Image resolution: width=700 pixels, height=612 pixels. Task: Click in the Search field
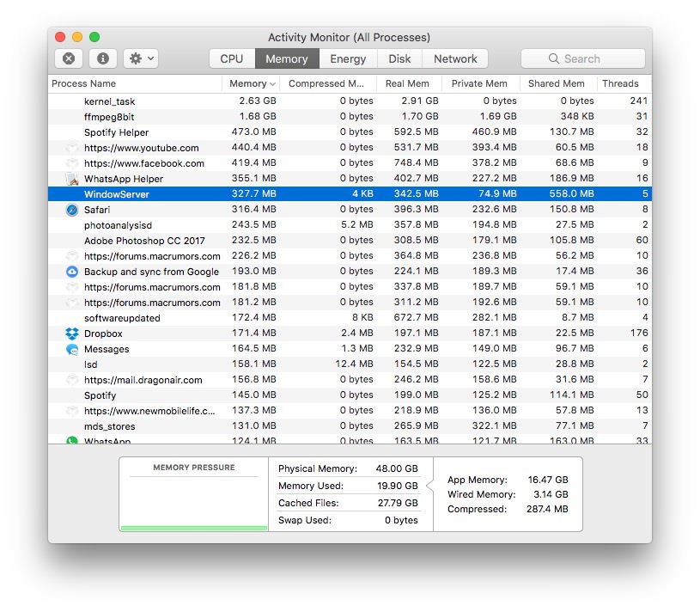(582, 58)
